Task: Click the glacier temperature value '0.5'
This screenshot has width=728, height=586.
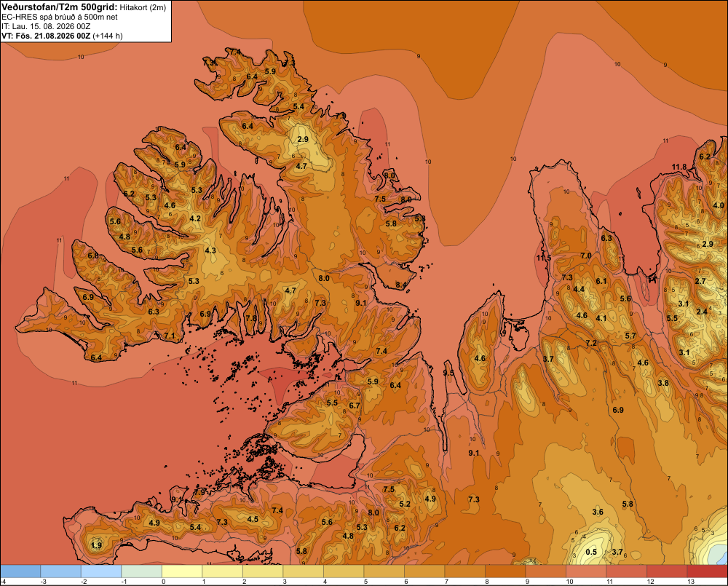Action: [x=591, y=552]
